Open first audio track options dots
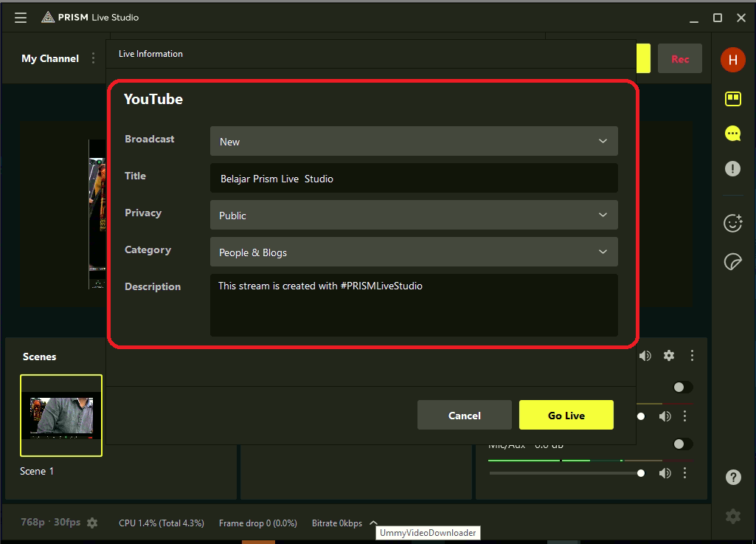The width and height of the screenshot is (756, 544). coord(684,416)
